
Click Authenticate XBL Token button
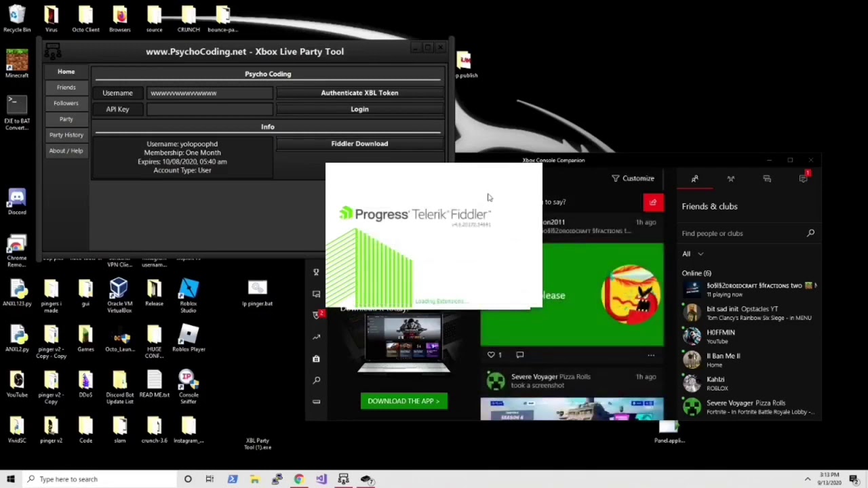pos(359,93)
